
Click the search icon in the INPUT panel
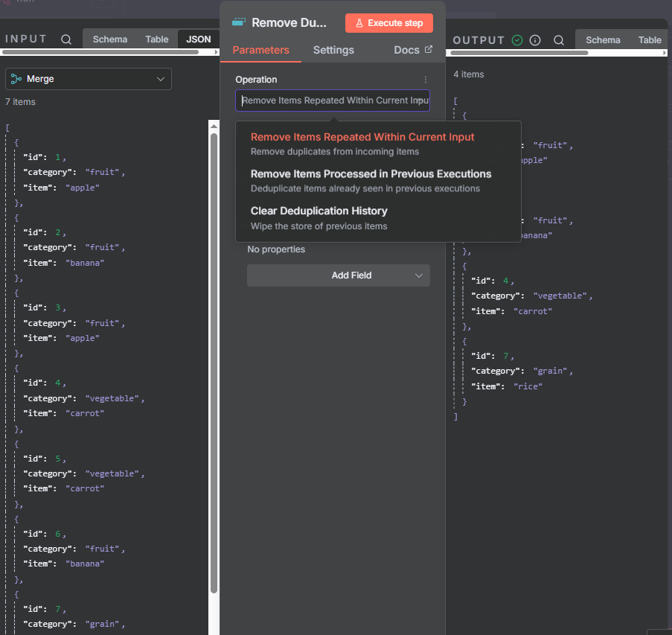(66, 39)
